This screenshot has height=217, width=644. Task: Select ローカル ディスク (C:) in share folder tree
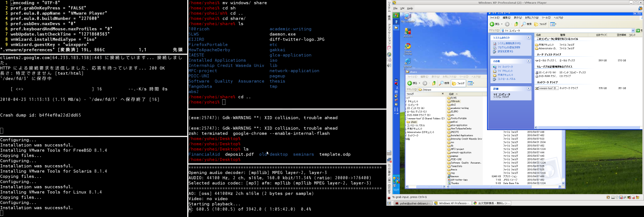(x=417, y=111)
